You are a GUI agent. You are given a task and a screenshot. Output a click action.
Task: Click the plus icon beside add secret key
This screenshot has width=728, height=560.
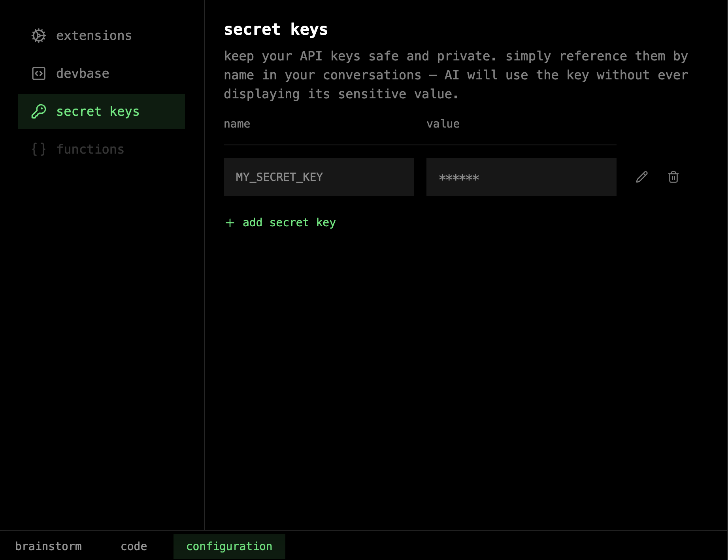pyautogui.click(x=230, y=223)
